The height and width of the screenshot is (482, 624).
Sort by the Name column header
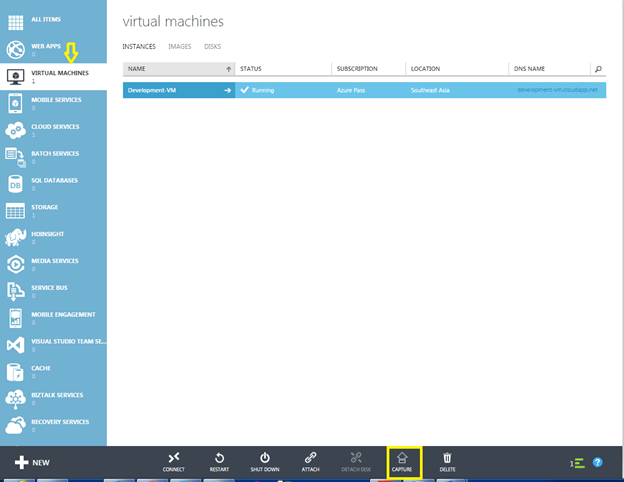point(179,69)
